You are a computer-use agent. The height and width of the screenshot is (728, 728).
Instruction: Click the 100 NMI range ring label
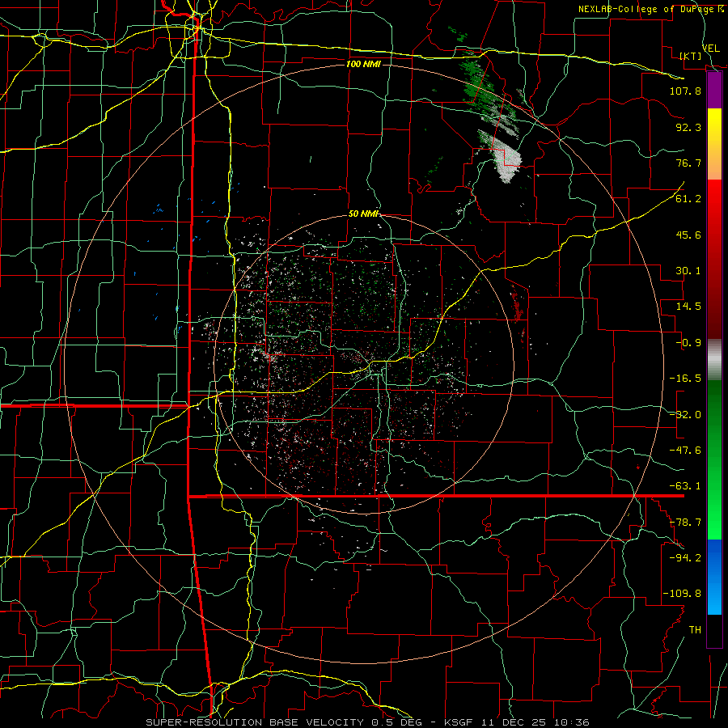click(x=363, y=64)
